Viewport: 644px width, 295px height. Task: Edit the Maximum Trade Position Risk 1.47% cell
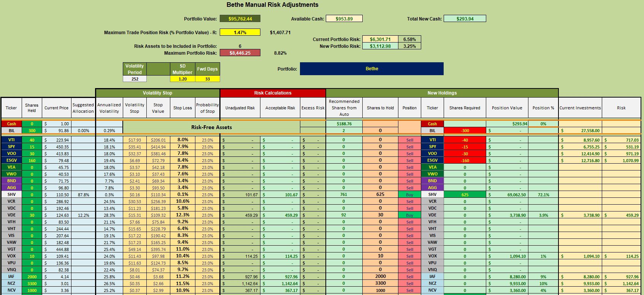click(240, 32)
